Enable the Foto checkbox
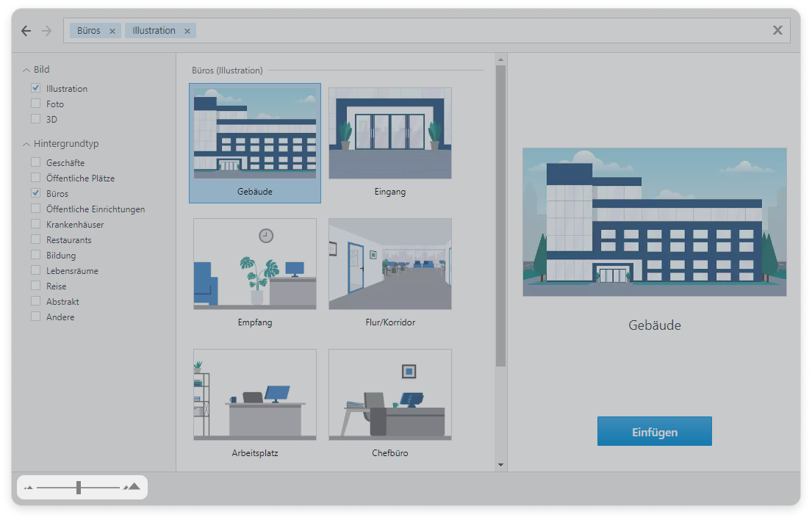This screenshot has height=520, width=812. point(36,104)
